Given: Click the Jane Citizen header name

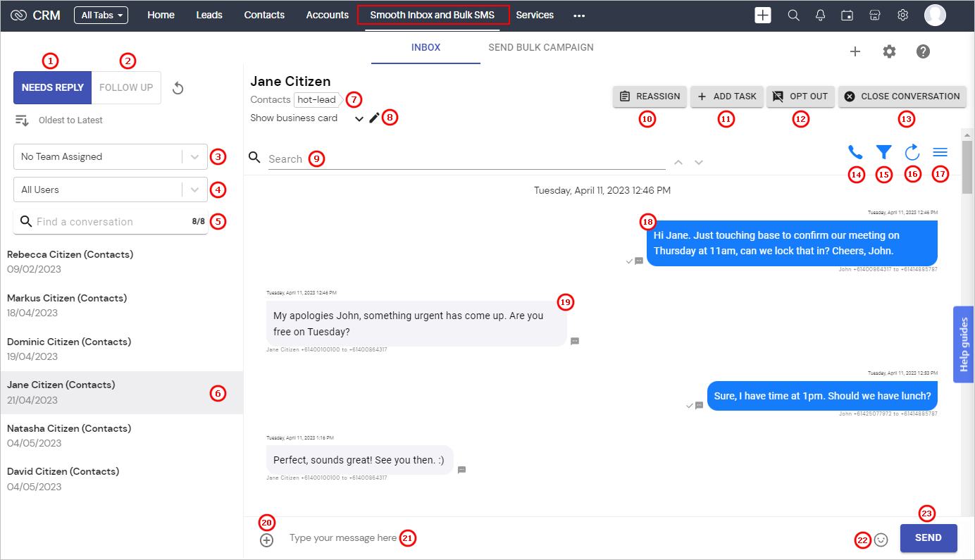Looking at the screenshot, I should point(290,81).
